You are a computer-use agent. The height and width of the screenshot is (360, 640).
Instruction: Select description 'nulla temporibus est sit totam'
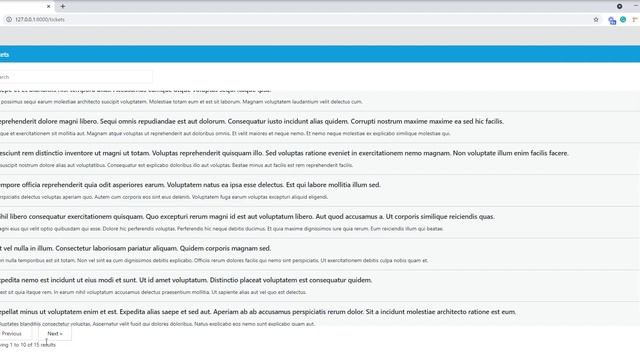[214, 260]
